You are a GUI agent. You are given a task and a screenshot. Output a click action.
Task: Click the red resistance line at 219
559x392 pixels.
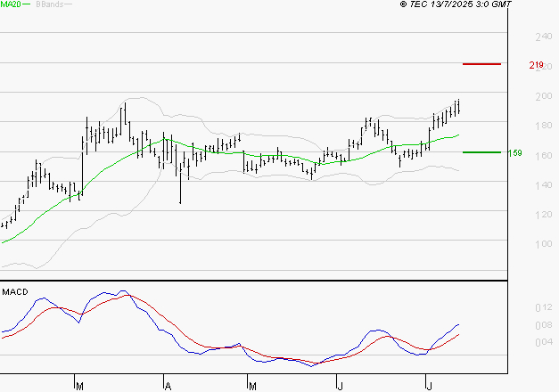coord(481,64)
